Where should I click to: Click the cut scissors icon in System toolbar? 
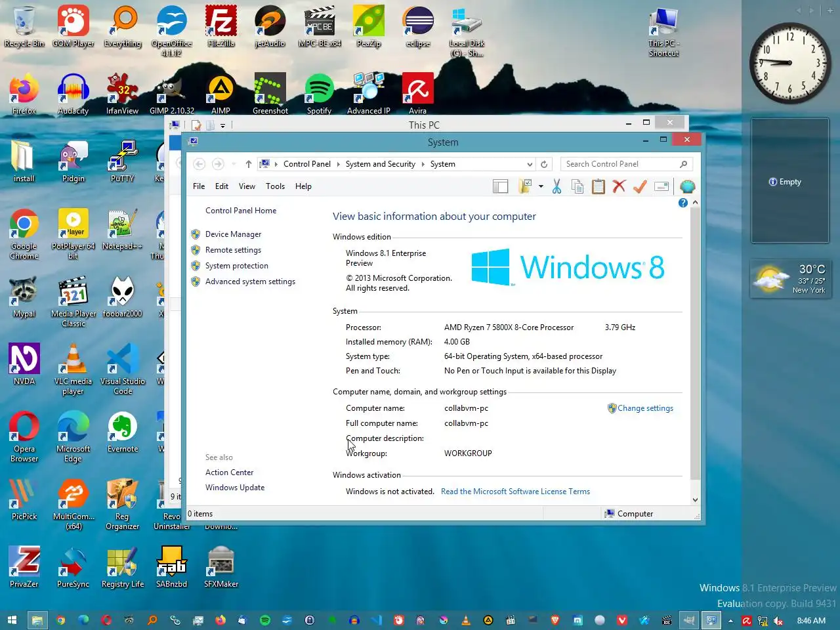pyautogui.click(x=556, y=187)
